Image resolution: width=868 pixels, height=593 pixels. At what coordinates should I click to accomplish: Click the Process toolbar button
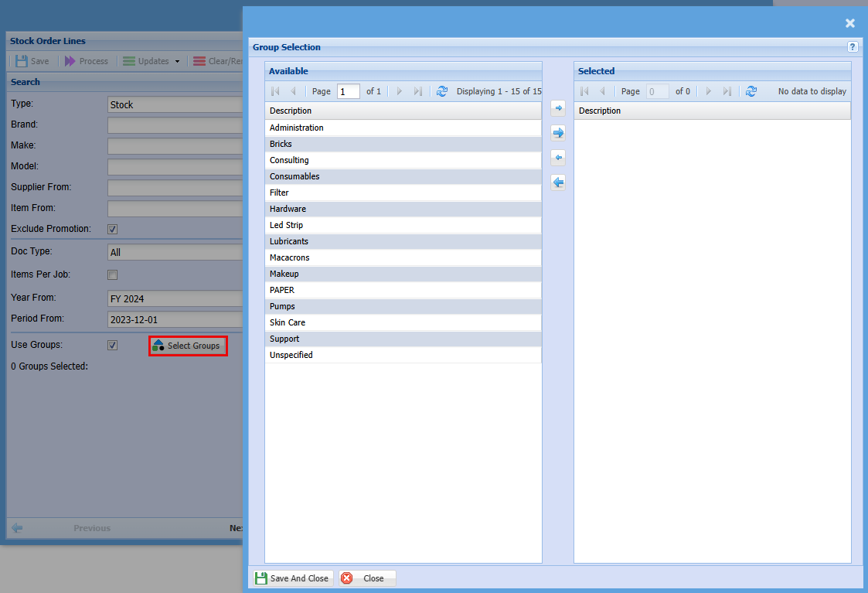click(x=86, y=61)
